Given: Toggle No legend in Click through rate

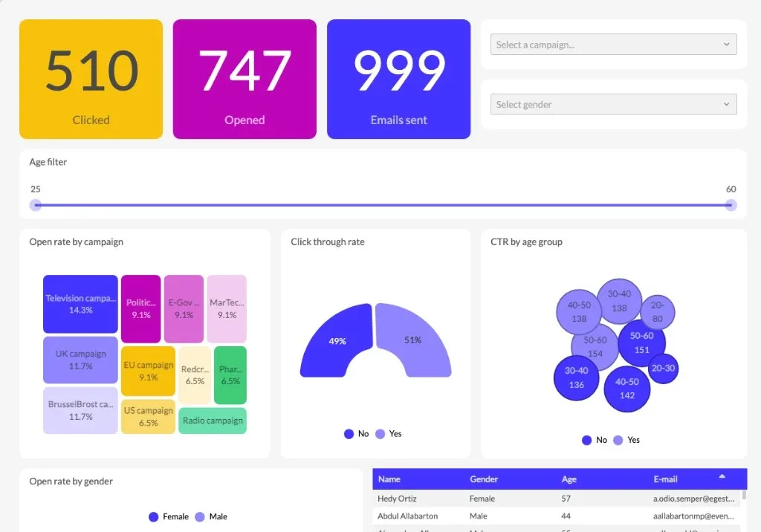Looking at the screenshot, I should click(x=356, y=434).
